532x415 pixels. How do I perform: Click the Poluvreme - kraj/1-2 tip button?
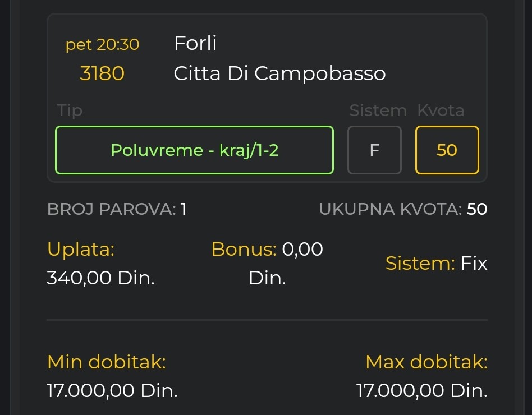[x=194, y=150]
